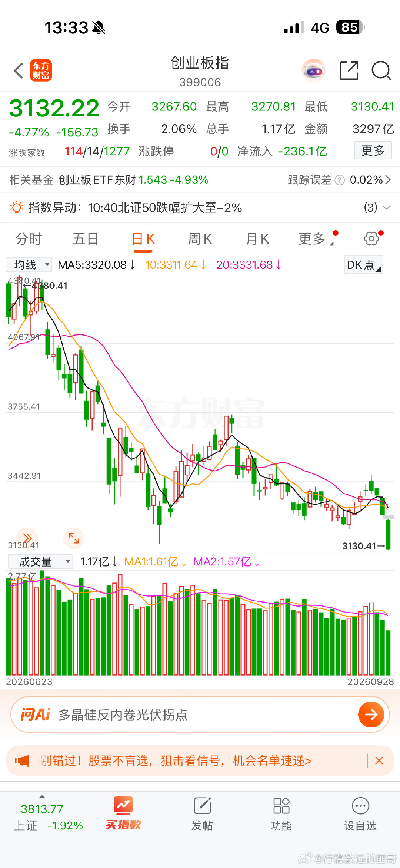This screenshot has width=400, height=868.
Task: Tap the 指数异动 lightbulb icon
Action: coord(17,207)
